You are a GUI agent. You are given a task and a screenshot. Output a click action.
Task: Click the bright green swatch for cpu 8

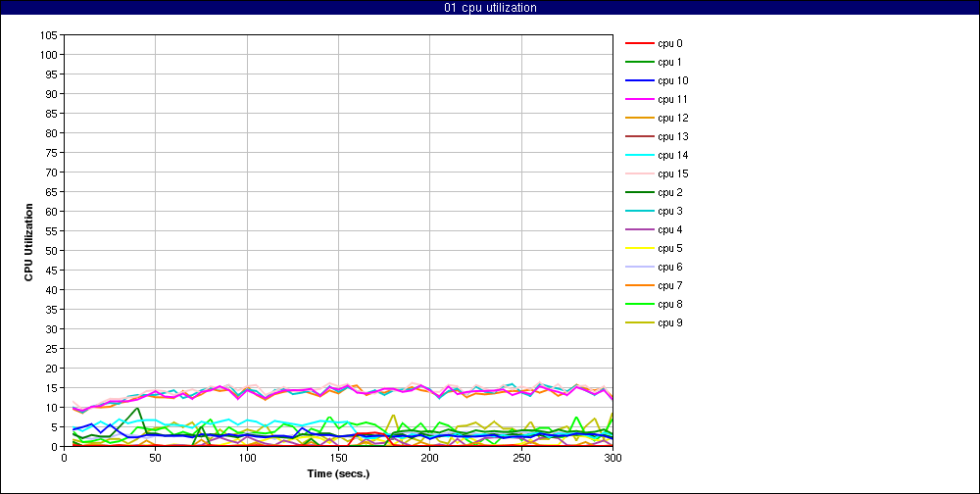pos(639,305)
